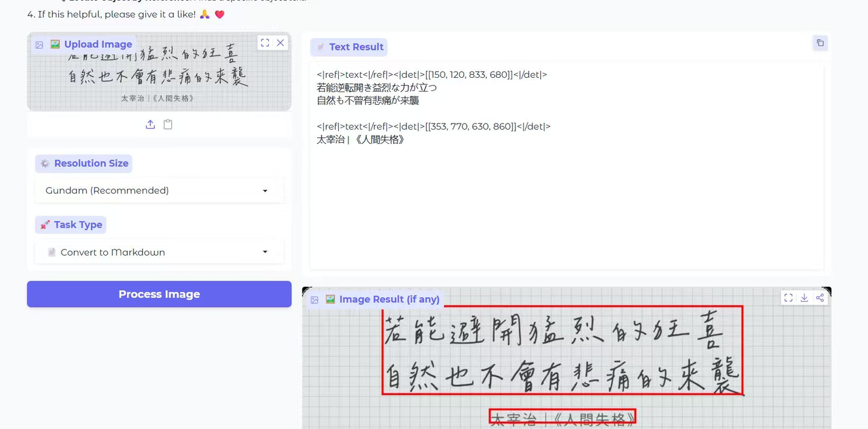
Task: Click the arrow of the Convert to Markdown dropdown
Action: tap(265, 252)
